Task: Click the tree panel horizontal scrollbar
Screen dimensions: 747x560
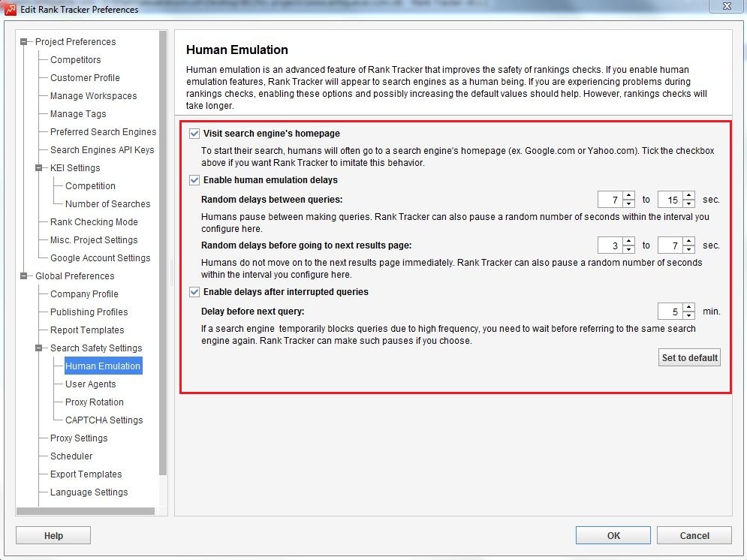Action: 86,511
